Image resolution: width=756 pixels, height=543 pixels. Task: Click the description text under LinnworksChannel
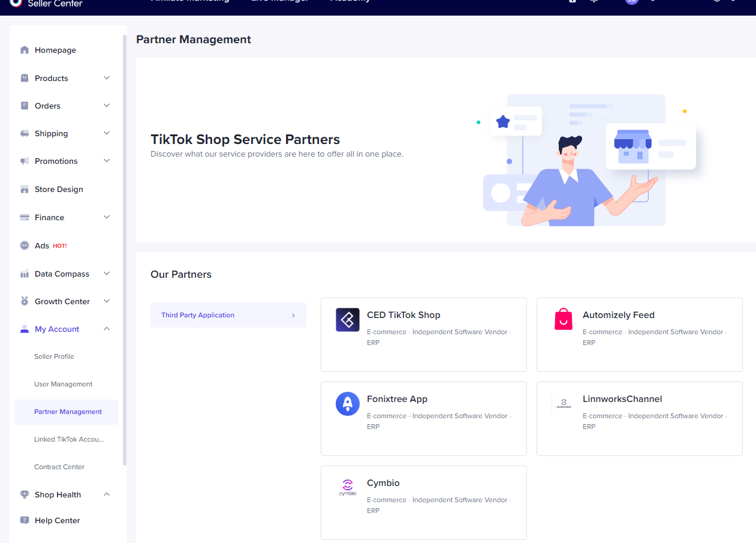655,421
